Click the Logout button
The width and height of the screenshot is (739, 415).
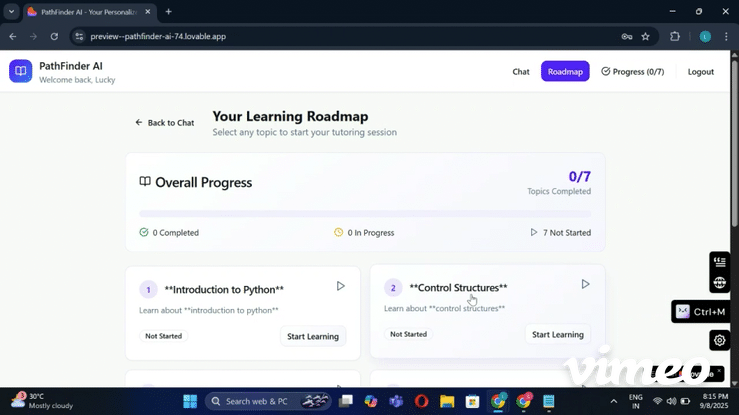(x=700, y=72)
